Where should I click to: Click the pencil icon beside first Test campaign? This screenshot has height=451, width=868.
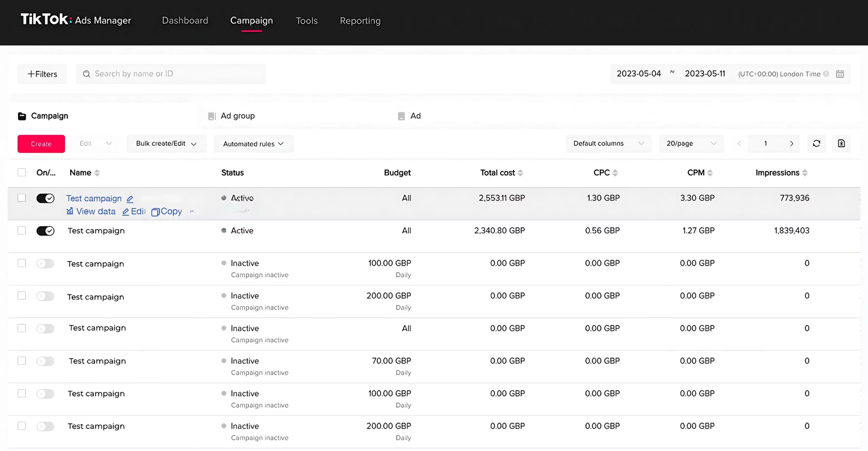point(130,199)
